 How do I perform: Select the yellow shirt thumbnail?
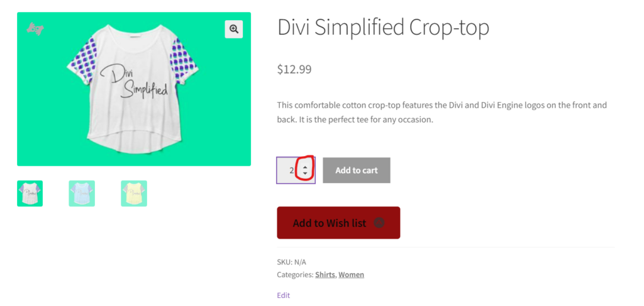134,193
